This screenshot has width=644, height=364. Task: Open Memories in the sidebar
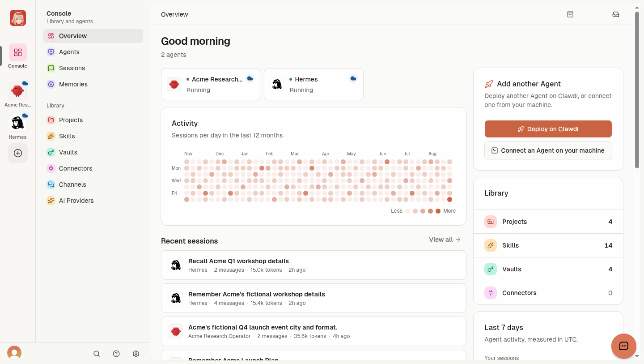coord(93,84)
